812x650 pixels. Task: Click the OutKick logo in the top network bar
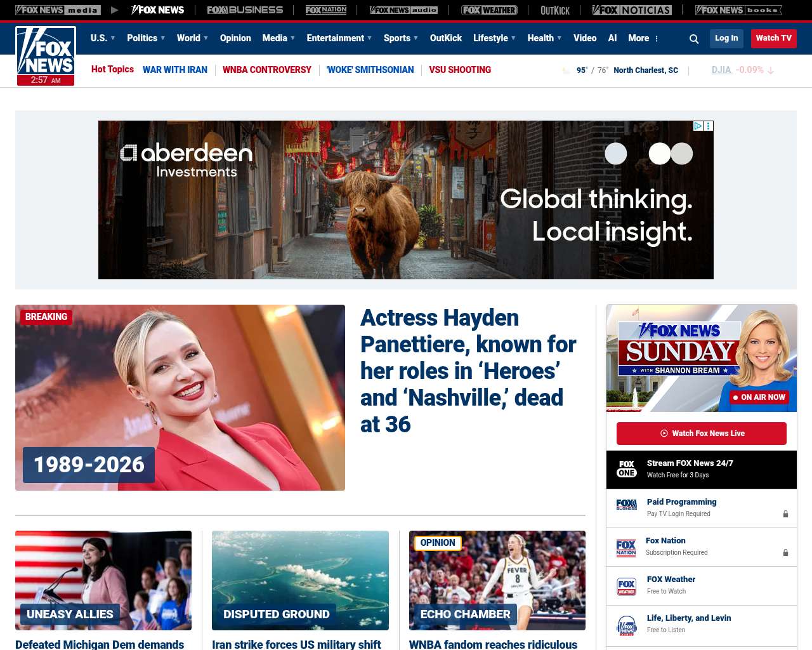(555, 10)
